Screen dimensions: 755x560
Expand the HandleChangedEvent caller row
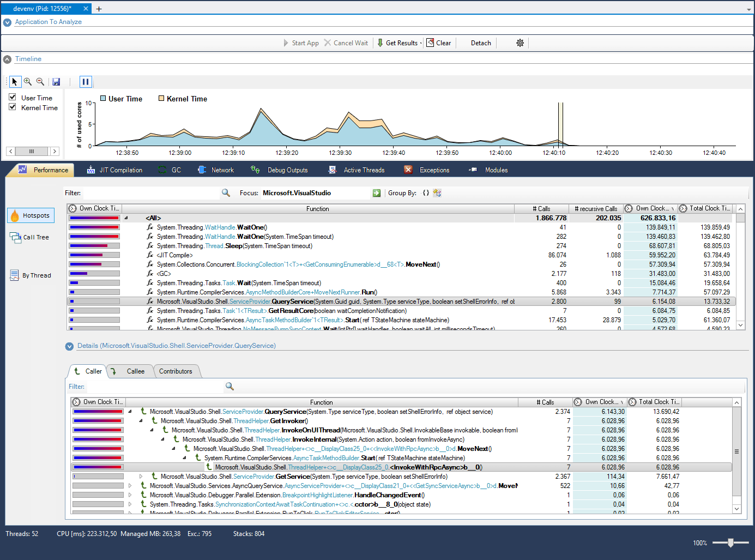point(130,495)
